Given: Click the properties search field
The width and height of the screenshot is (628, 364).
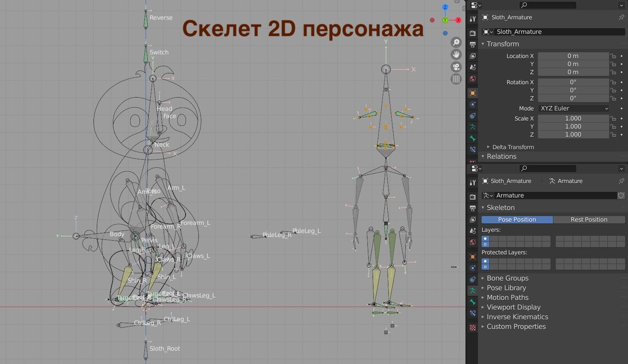Looking at the screenshot, I should [x=547, y=5].
